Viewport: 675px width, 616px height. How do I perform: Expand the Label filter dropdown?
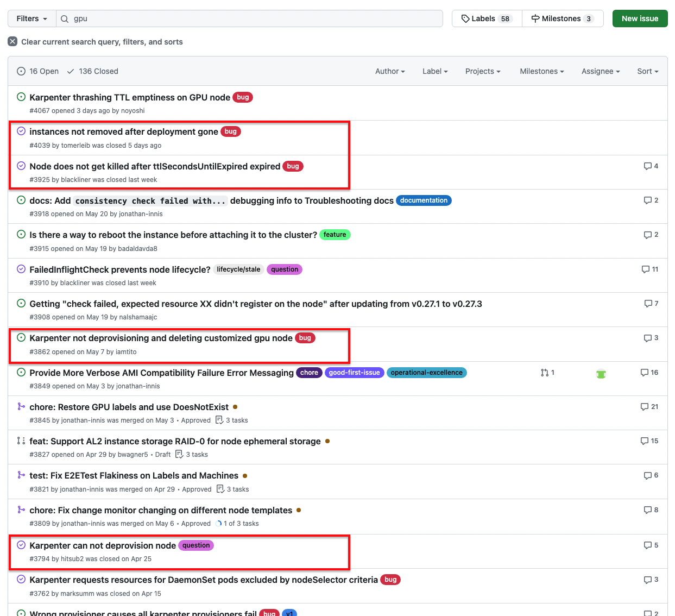[435, 71]
